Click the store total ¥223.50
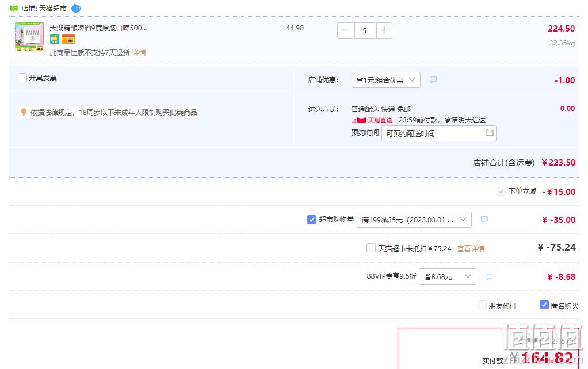The height and width of the screenshot is (369, 588). point(559,163)
